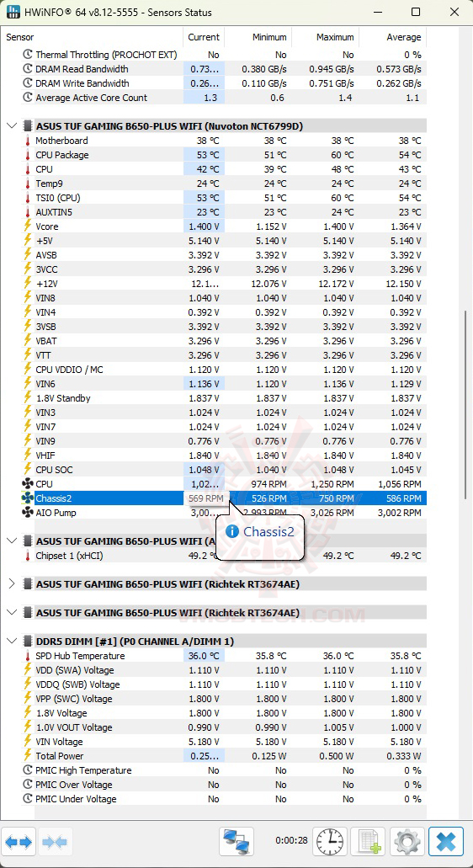Viewport: 473px width, 868px height.
Task: Close sensors with the blue X button
Action: pos(446,842)
